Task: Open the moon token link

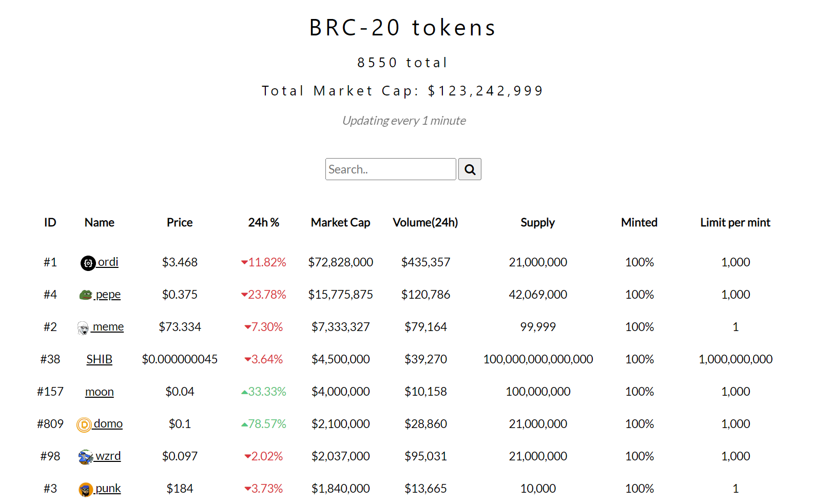Action: click(x=100, y=392)
